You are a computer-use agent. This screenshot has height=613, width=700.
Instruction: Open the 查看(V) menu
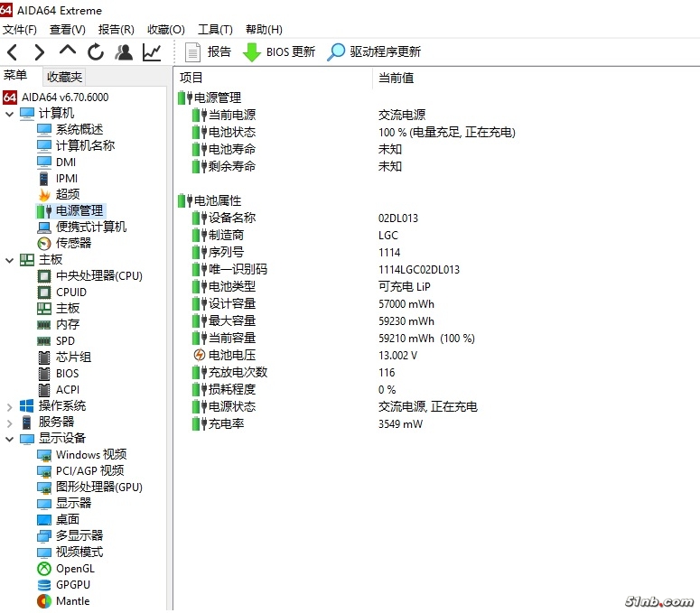tap(67, 30)
